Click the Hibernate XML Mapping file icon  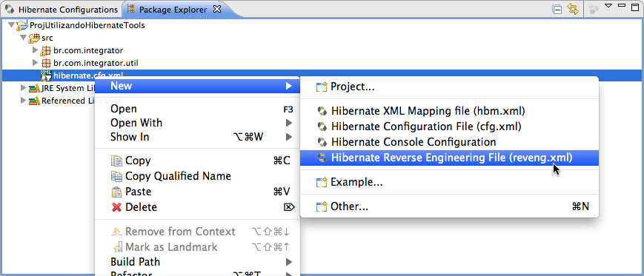(322, 111)
